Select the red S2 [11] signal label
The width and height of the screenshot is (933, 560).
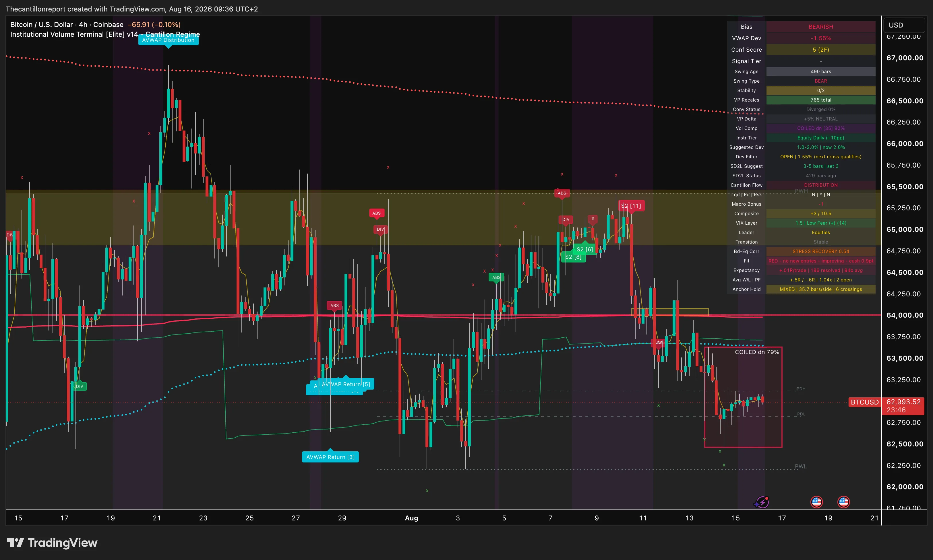point(631,206)
